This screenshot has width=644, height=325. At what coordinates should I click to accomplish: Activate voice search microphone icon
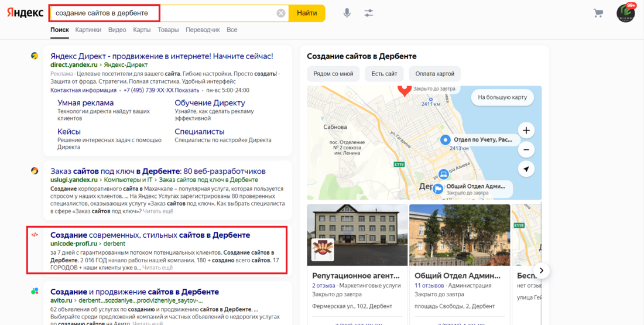pyautogui.click(x=347, y=13)
